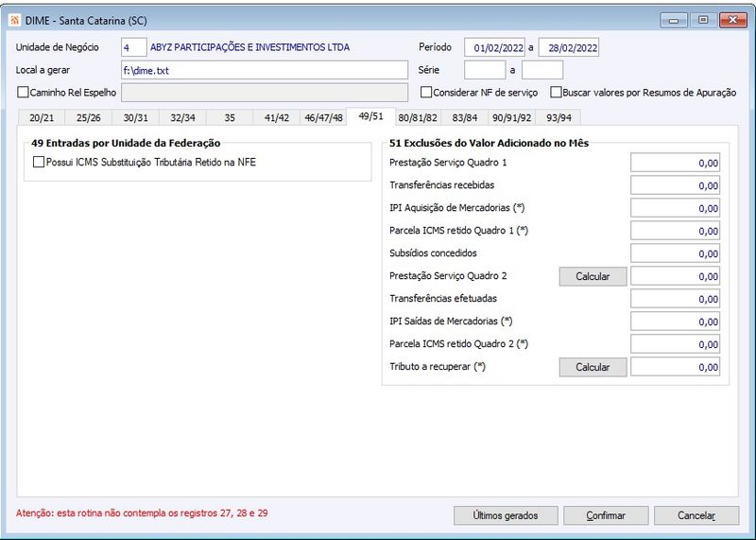Enable Buscar valores por Resumos de Apuração

556,92
